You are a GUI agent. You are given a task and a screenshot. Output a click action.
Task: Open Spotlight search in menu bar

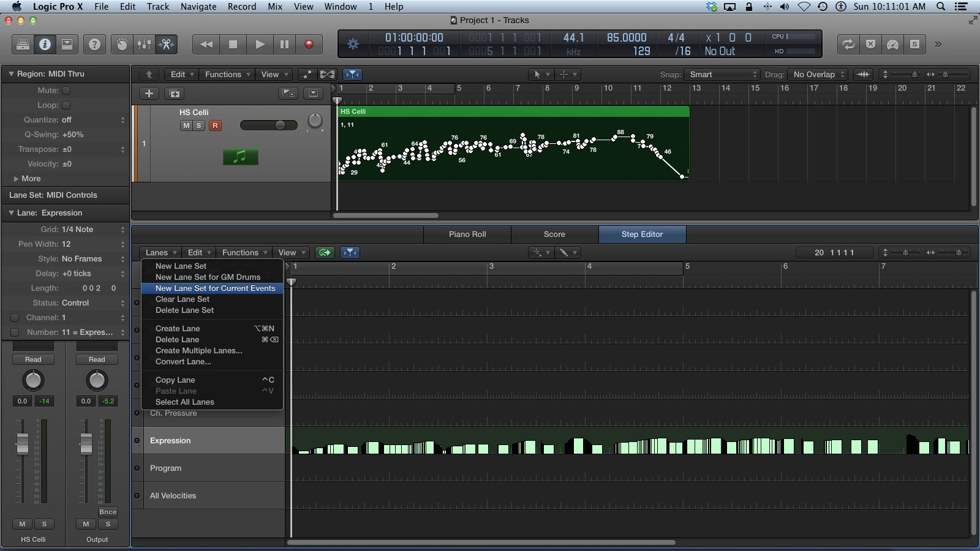941,7
